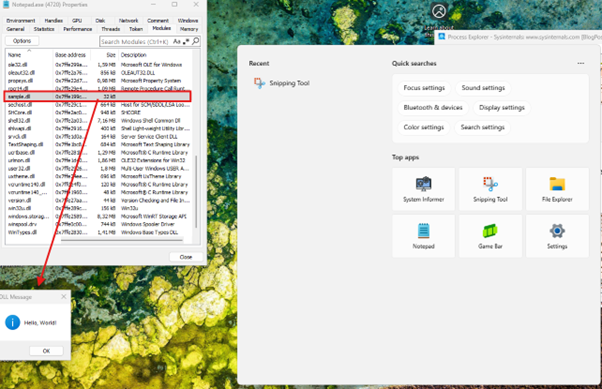Select the TextShaping.dll module row
Image resolution: width=602 pixels, height=389 pixels.
coord(99,144)
